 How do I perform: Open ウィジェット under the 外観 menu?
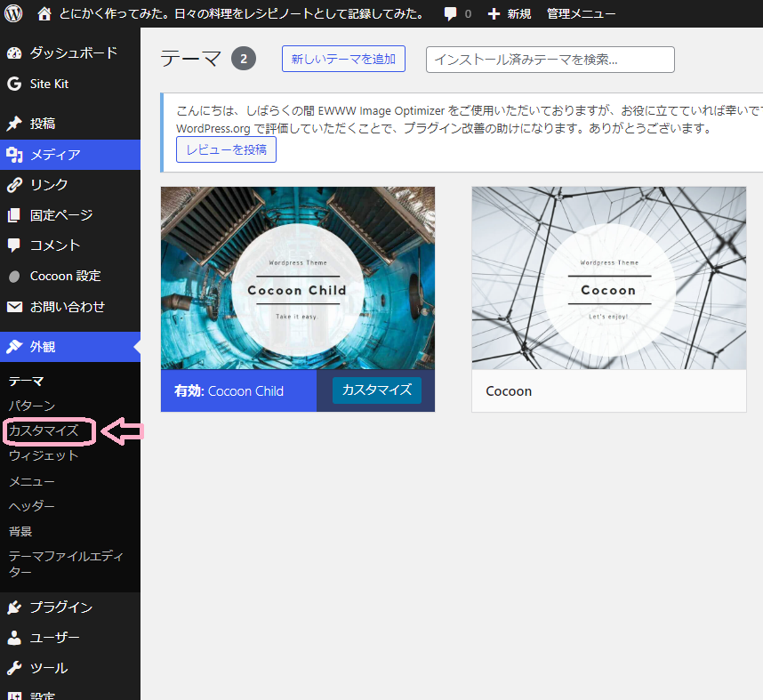point(44,455)
